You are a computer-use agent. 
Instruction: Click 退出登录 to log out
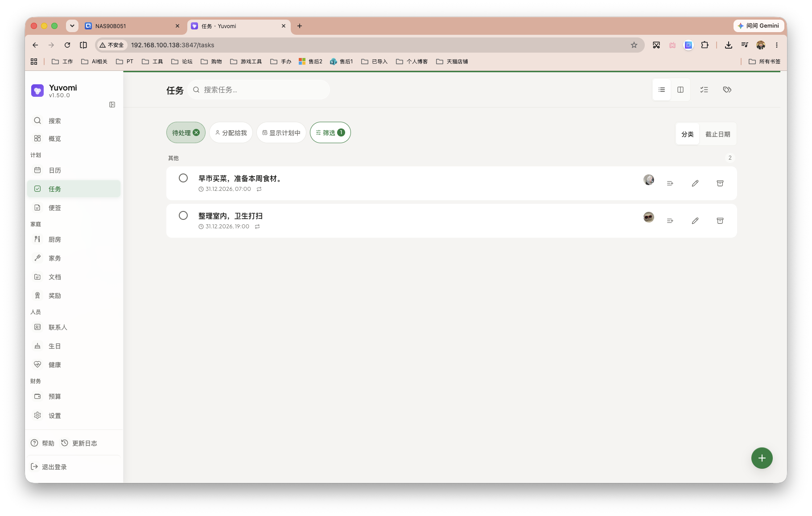coord(49,467)
